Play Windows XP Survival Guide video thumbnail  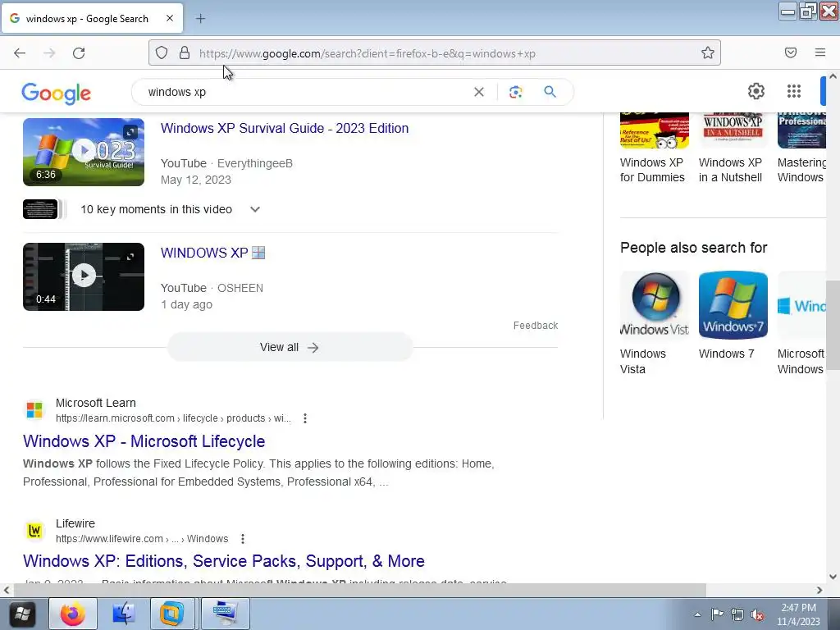pyautogui.click(x=84, y=152)
